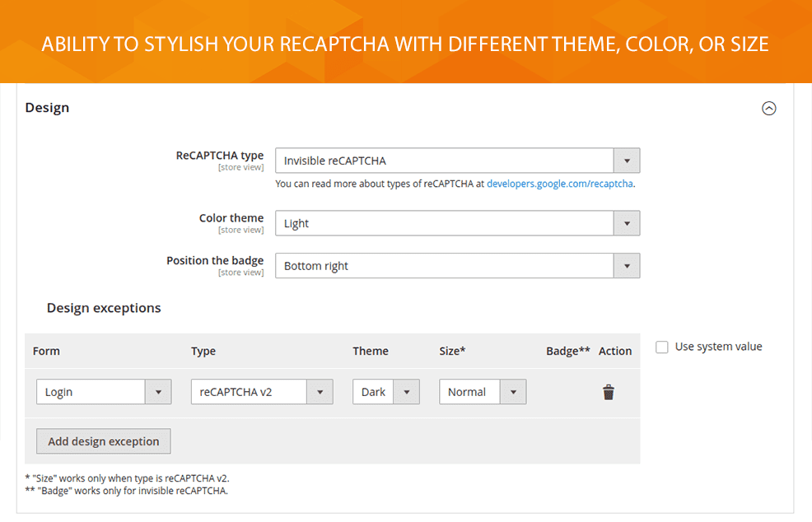Click the Form column header

(x=46, y=351)
